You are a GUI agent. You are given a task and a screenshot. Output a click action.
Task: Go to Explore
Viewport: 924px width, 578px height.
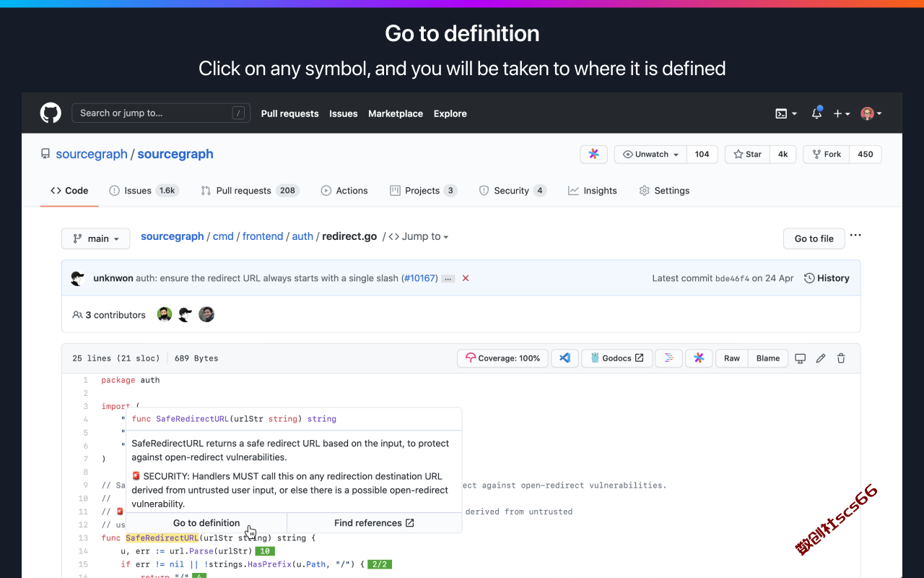[x=450, y=113]
